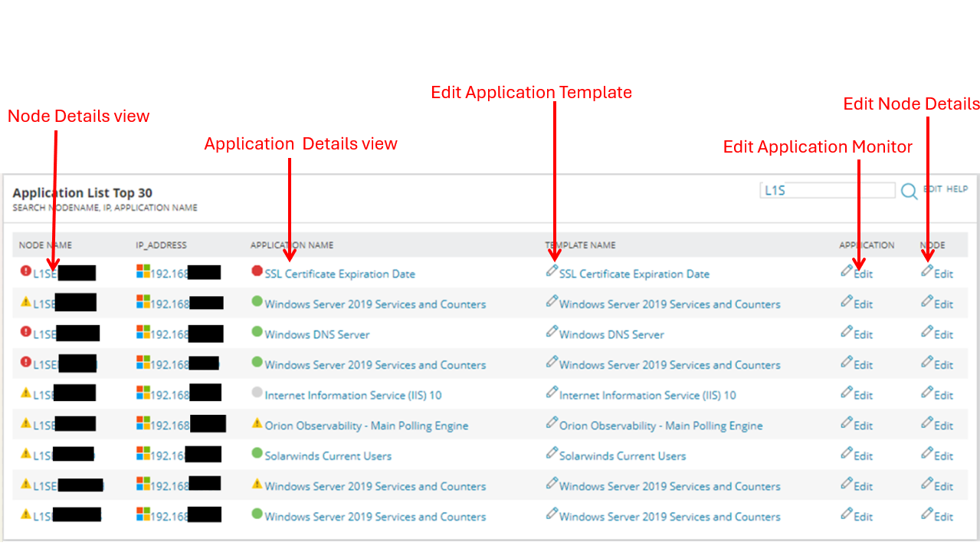Open the EDIT link beside search
This screenshot has width=980, height=549.
pyautogui.click(x=932, y=189)
